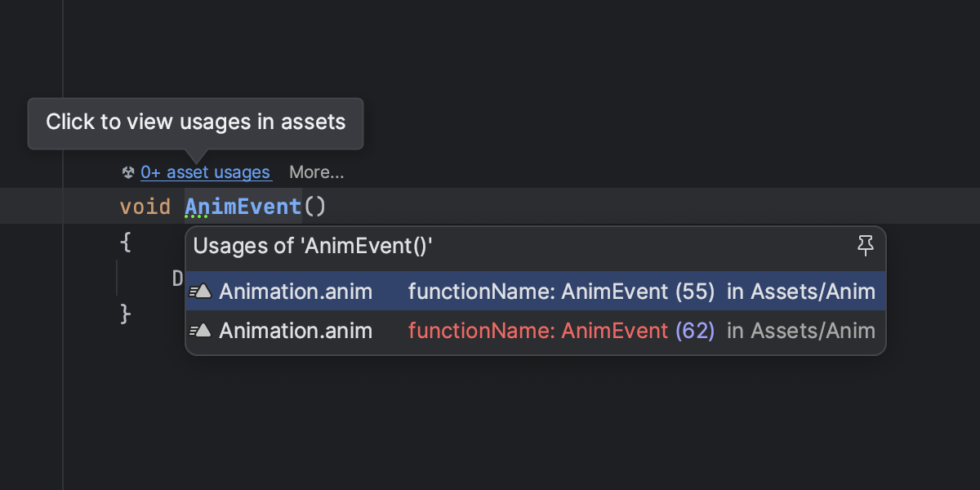Viewport: 980px width, 490px height.
Task: Open the "0+ asset usages" link
Action: [x=205, y=172]
